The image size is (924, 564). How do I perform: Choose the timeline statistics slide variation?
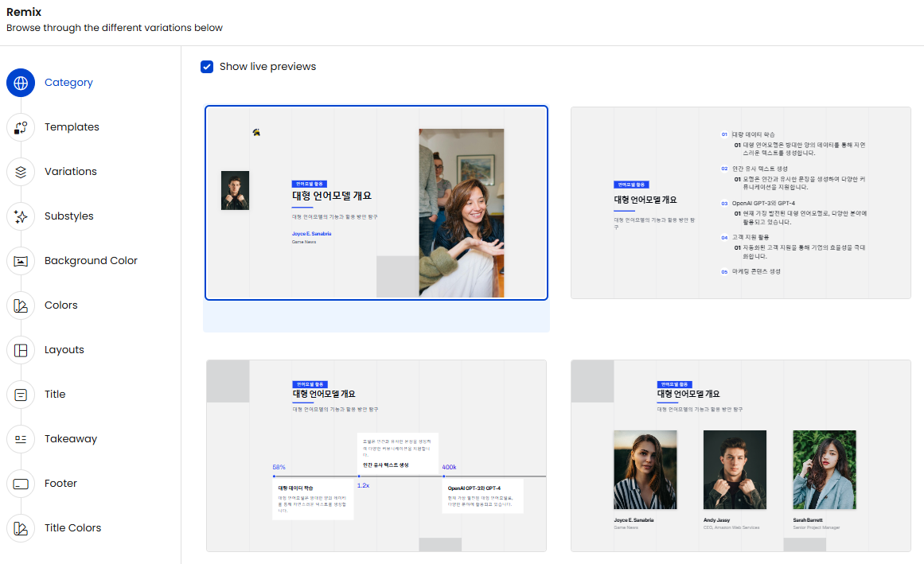click(376, 456)
